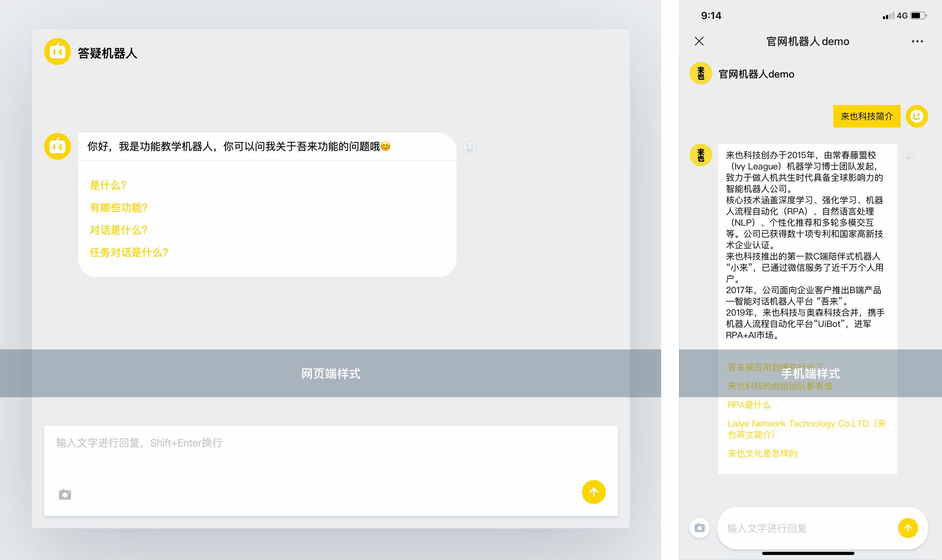Click the bot avatar beside mobile company intro

pyautogui.click(x=701, y=155)
